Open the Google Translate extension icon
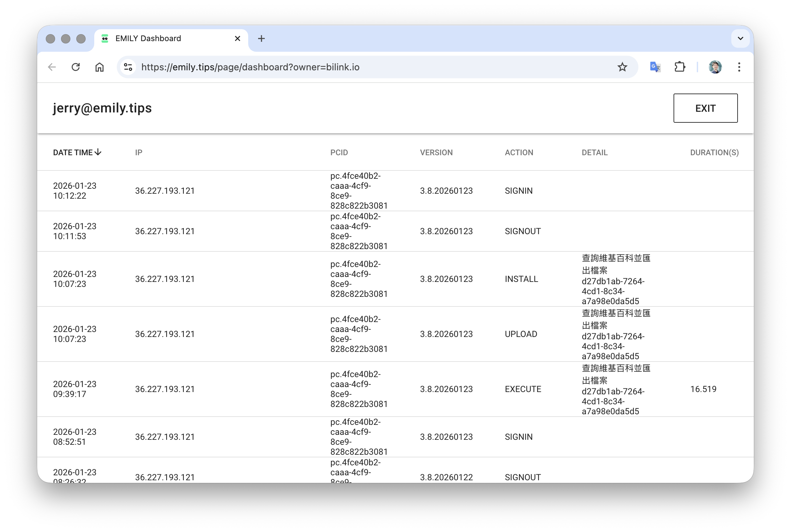The height and width of the screenshot is (532, 791). click(655, 67)
